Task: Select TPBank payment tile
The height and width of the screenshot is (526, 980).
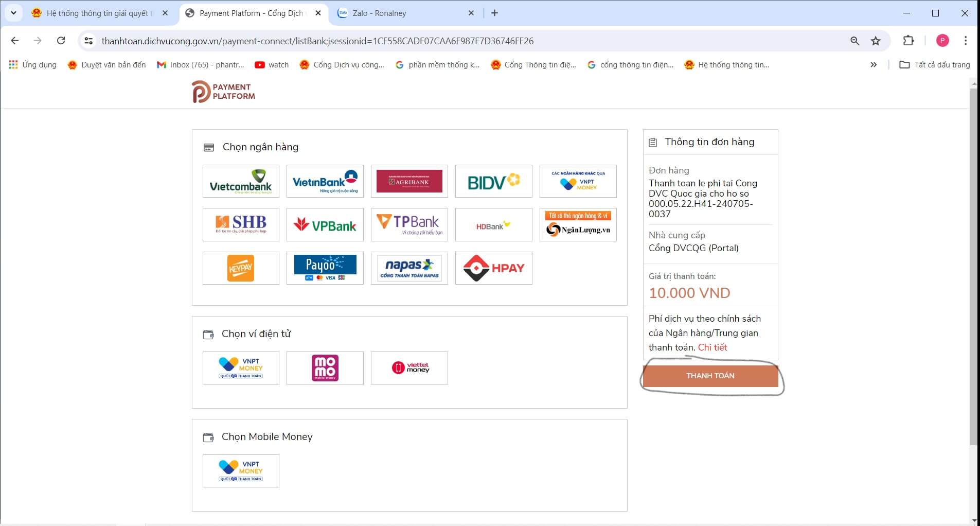Action: click(409, 224)
